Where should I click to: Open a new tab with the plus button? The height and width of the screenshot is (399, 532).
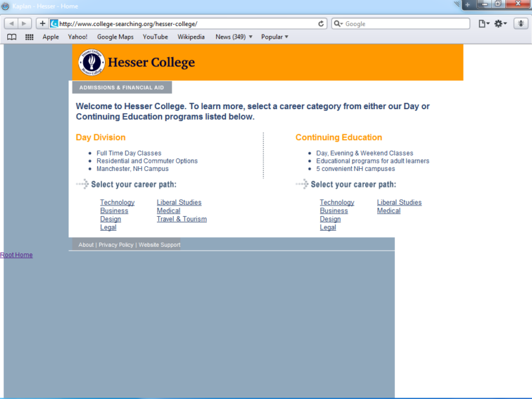[467, 5]
